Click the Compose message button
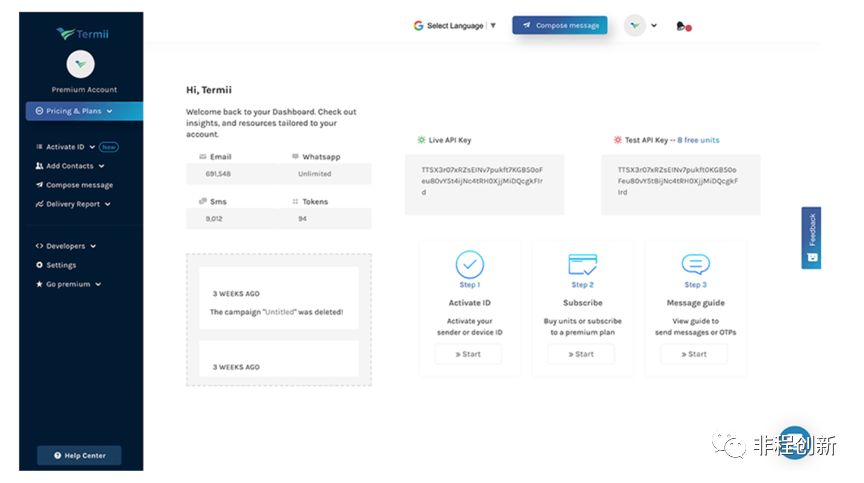The height and width of the screenshot is (483, 864). click(x=560, y=25)
